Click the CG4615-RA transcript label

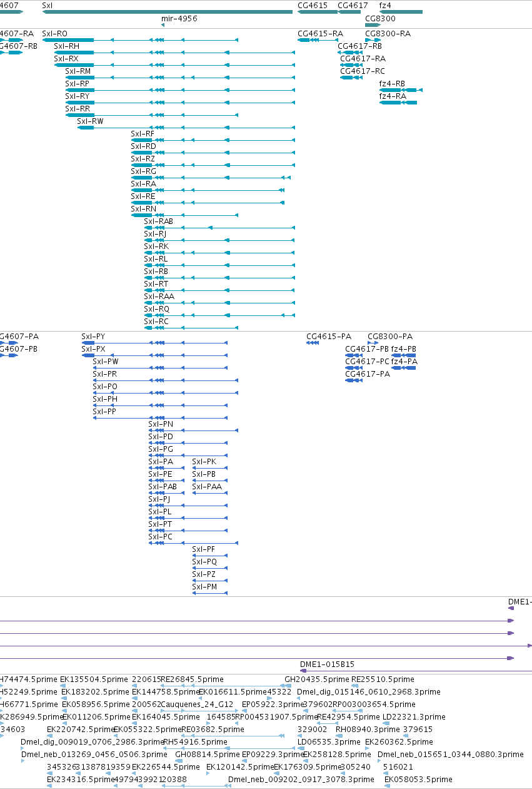[320, 34]
